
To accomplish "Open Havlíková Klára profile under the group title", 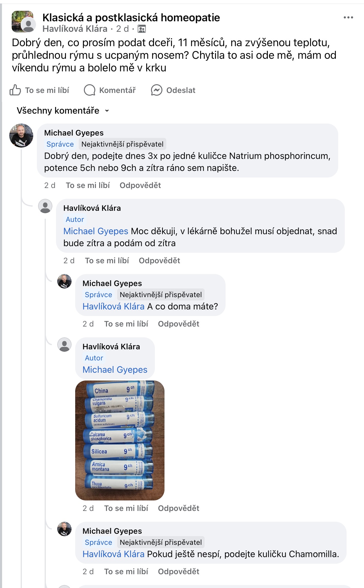I will pyautogui.click(x=75, y=29).
